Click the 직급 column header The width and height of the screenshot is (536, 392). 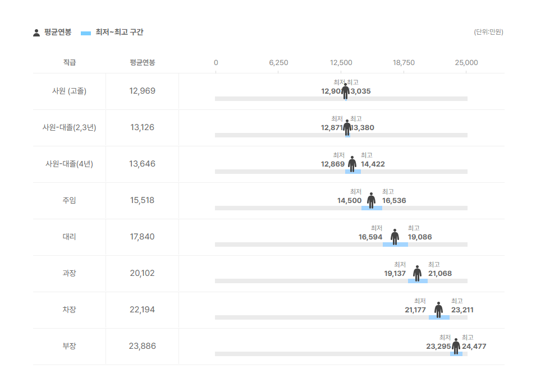pos(69,62)
